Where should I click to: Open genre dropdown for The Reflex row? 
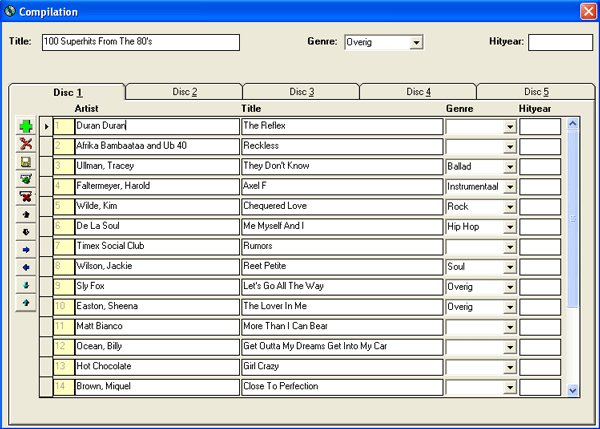tap(510, 127)
